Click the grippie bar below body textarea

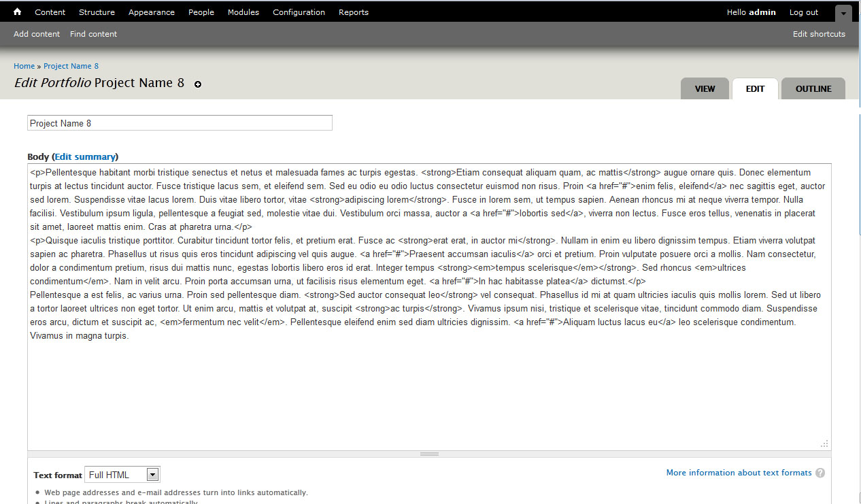[x=429, y=454]
